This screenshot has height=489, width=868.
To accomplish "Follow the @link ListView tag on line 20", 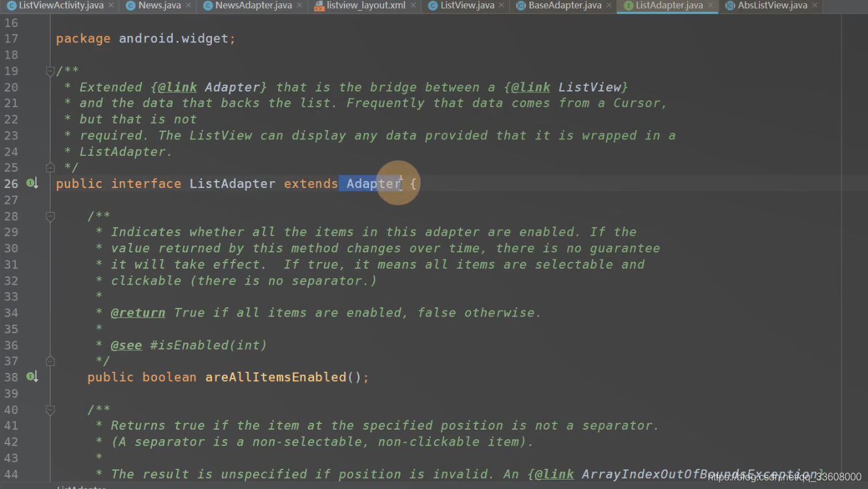I will (x=531, y=87).
